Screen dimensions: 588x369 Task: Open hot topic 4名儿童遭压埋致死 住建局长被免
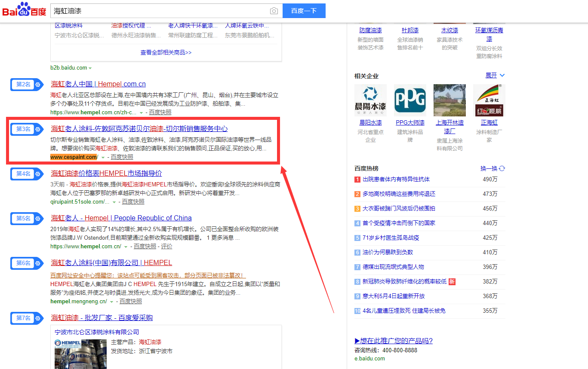click(x=404, y=311)
